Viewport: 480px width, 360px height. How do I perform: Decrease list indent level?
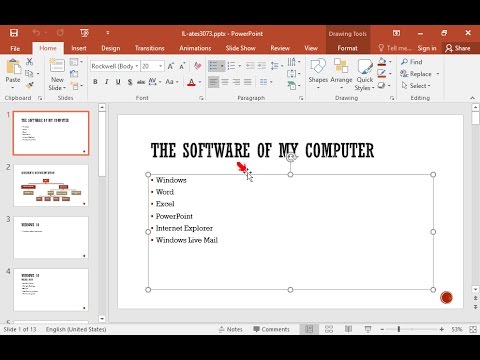[250, 66]
